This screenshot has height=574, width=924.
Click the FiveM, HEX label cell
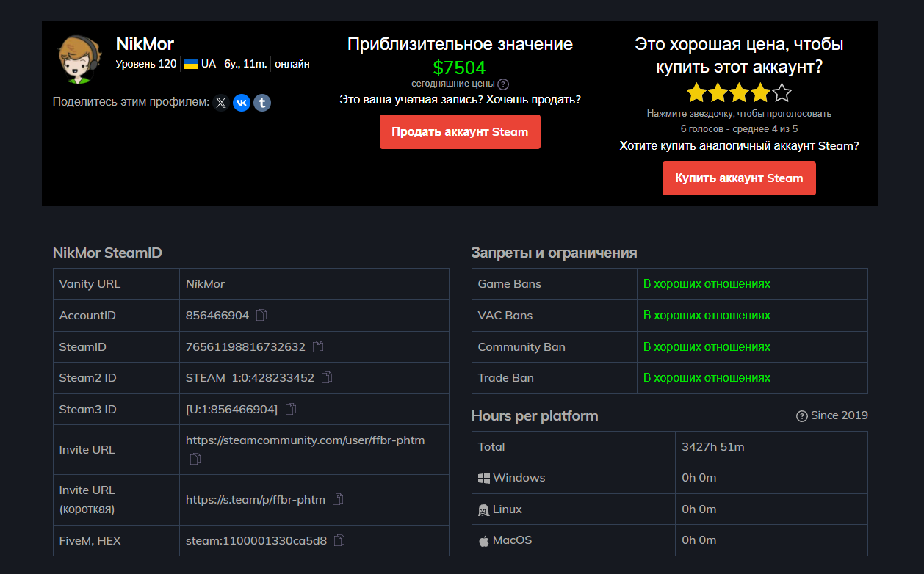[116, 540]
